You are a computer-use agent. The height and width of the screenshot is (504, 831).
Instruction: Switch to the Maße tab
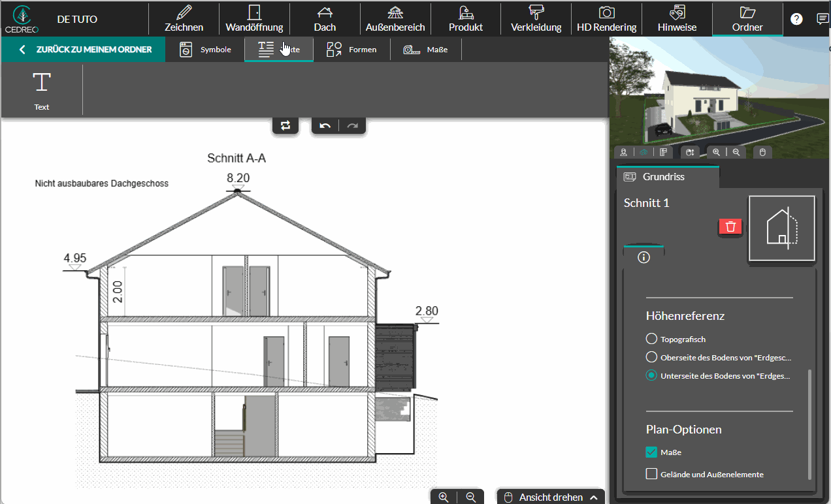click(427, 50)
